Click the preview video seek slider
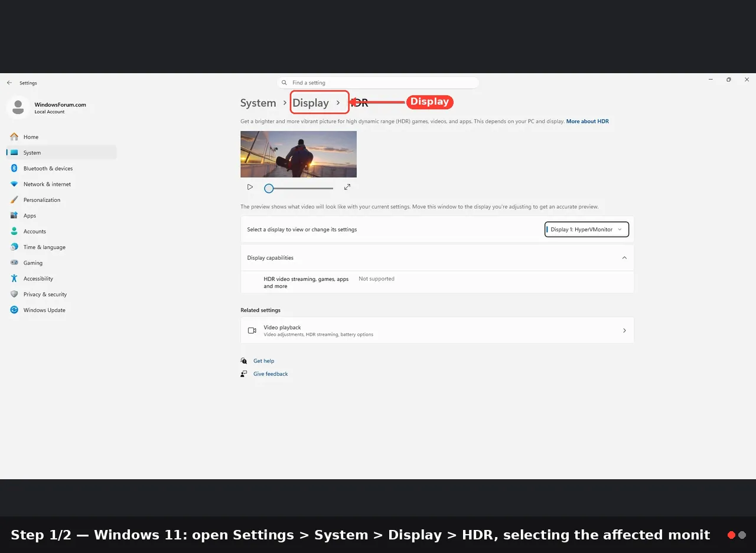Viewport: 756px width, 553px height. coord(299,188)
